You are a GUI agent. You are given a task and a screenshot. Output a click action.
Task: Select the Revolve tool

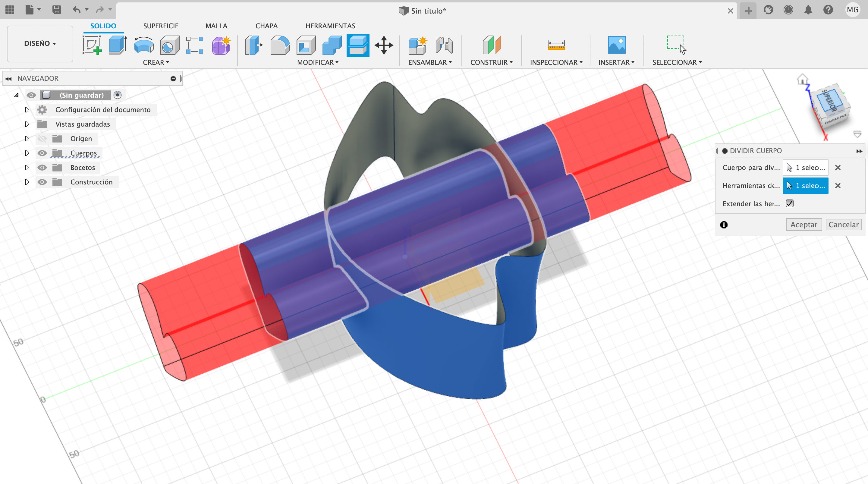[x=144, y=45]
